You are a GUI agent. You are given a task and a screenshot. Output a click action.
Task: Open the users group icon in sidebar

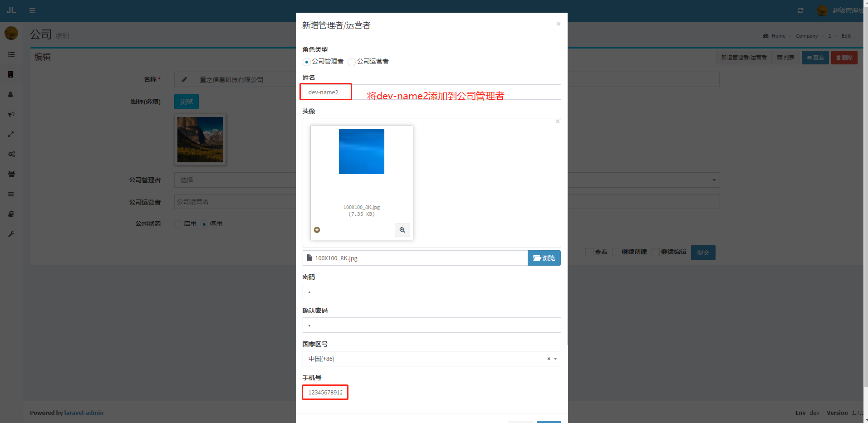(x=11, y=174)
